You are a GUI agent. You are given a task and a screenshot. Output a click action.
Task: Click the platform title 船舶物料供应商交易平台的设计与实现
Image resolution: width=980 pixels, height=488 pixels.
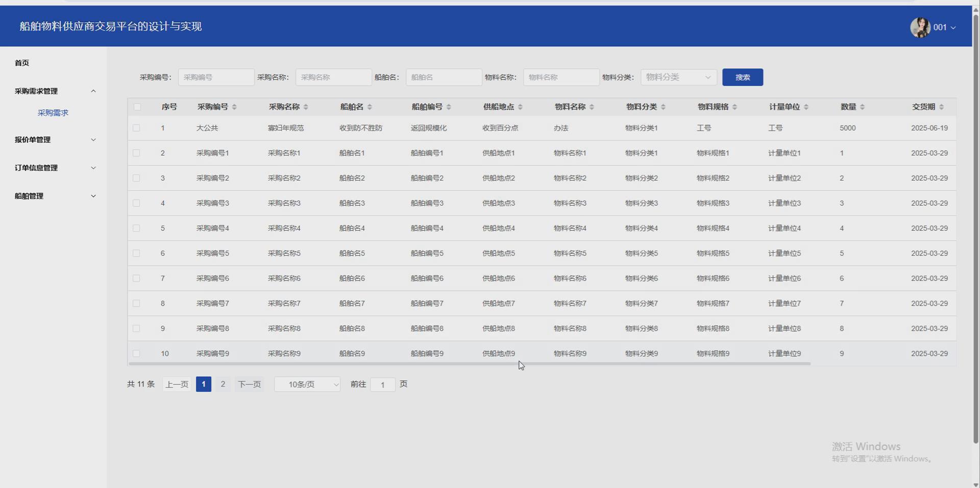coord(111,27)
